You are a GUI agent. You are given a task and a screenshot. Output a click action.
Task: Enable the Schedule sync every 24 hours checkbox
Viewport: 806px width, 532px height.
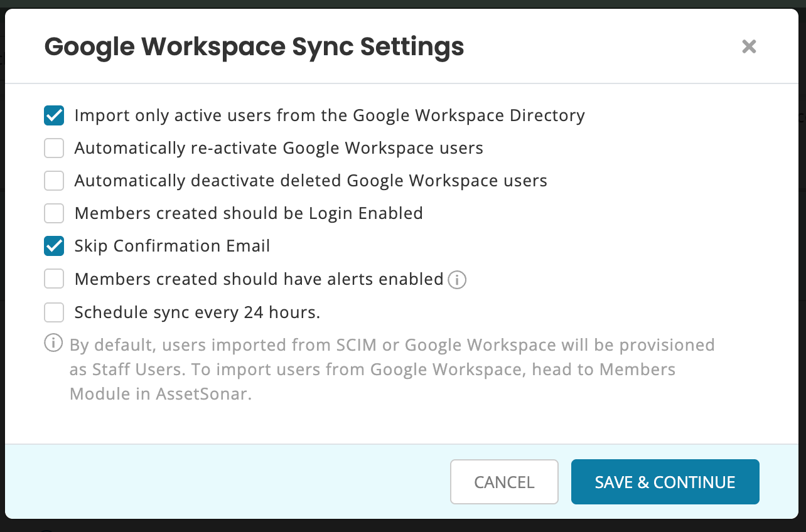[54, 312]
